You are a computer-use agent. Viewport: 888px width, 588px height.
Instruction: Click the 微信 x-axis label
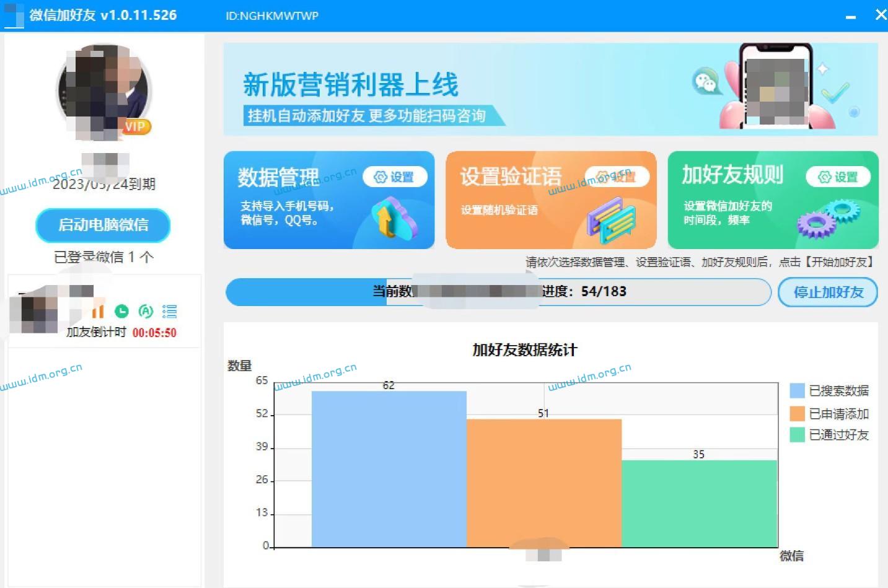pyautogui.click(x=791, y=556)
